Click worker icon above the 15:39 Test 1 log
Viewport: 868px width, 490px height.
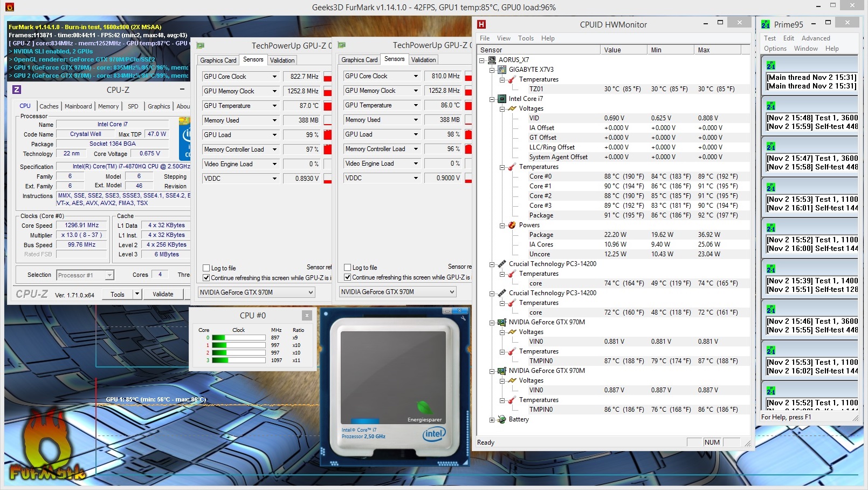point(771,269)
